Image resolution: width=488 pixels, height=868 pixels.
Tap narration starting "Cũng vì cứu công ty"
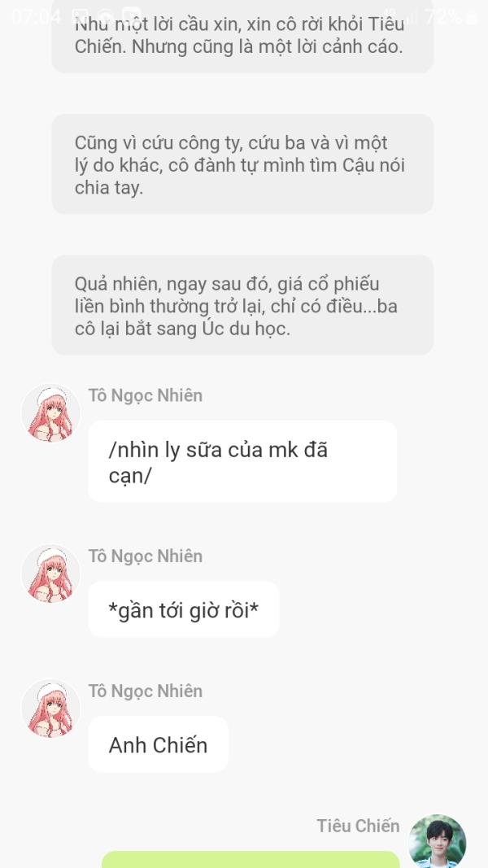242,164
